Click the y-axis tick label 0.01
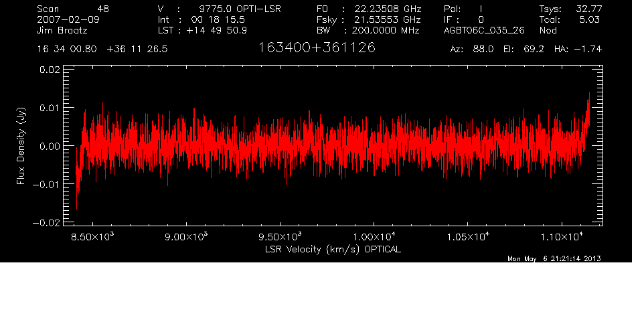The height and width of the screenshot is (328, 644). 50,108
